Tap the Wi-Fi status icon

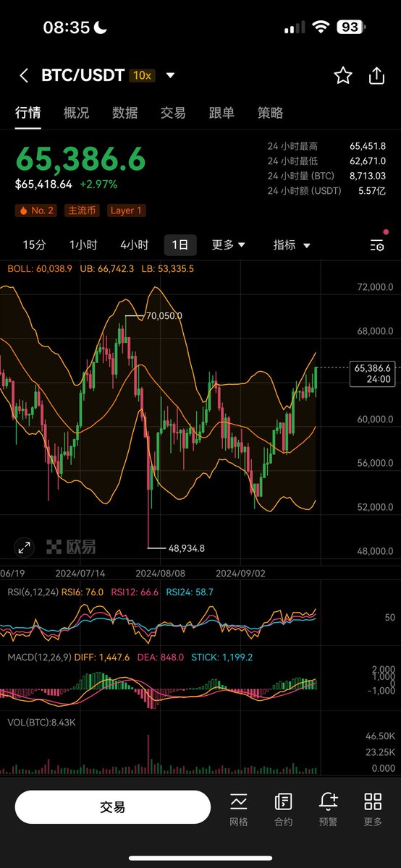pos(320,27)
